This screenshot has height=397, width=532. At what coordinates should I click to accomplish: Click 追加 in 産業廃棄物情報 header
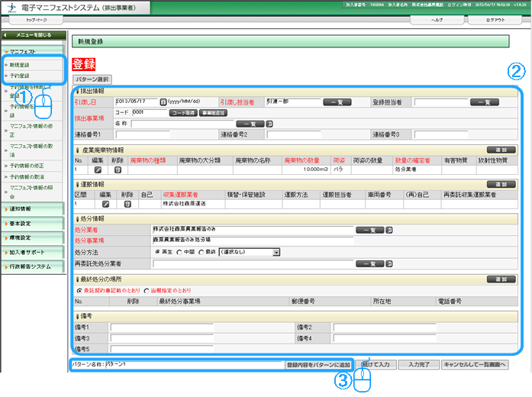(501, 150)
